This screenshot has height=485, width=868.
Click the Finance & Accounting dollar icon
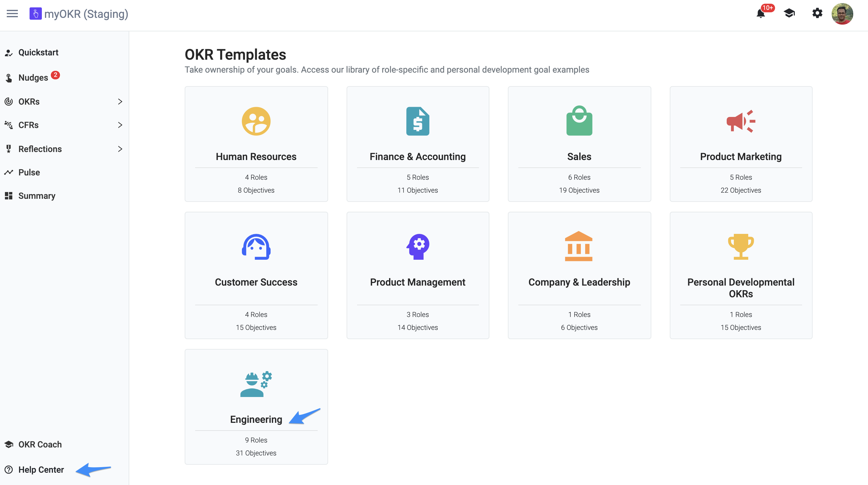[417, 121]
